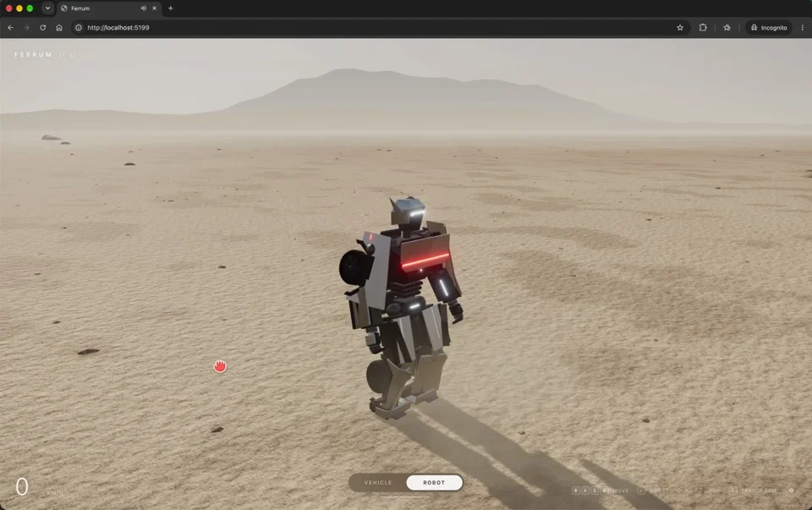The height and width of the screenshot is (510, 812).
Task: Expand the tab search dropdown arrow
Action: (x=47, y=8)
